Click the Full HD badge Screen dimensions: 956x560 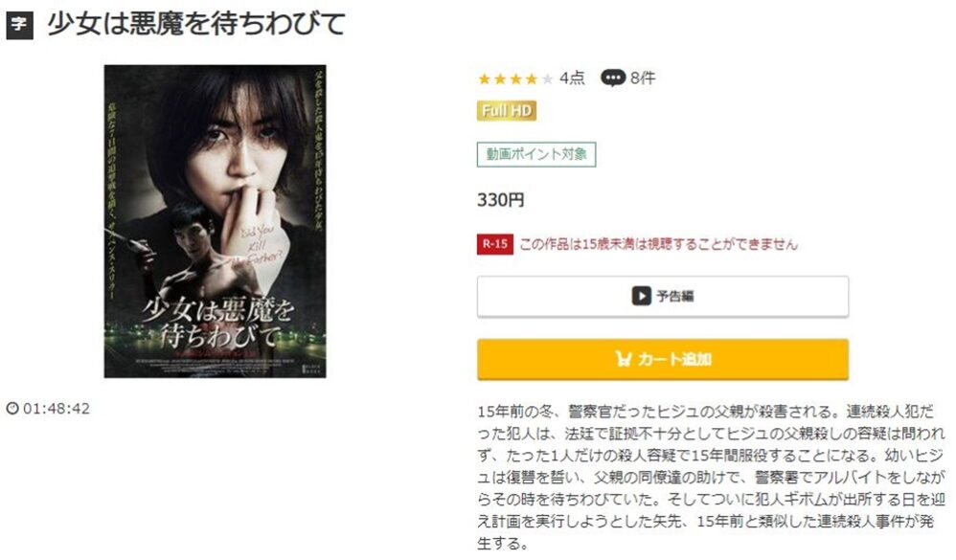pyautogui.click(x=507, y=111)
